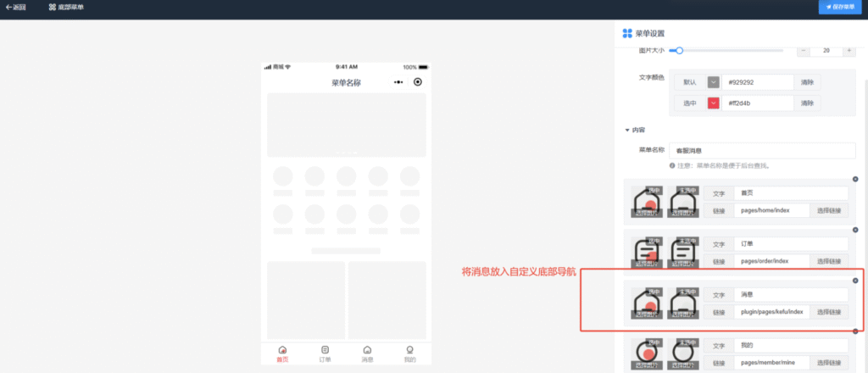
Task: Click the link field plugin/pages/kefu/index
Action: [771, 312]
